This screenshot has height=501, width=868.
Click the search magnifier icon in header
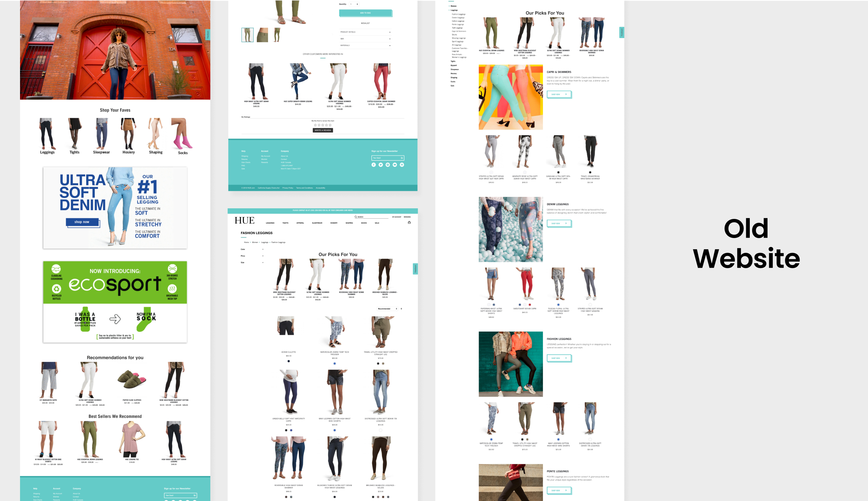pos(356,217)
